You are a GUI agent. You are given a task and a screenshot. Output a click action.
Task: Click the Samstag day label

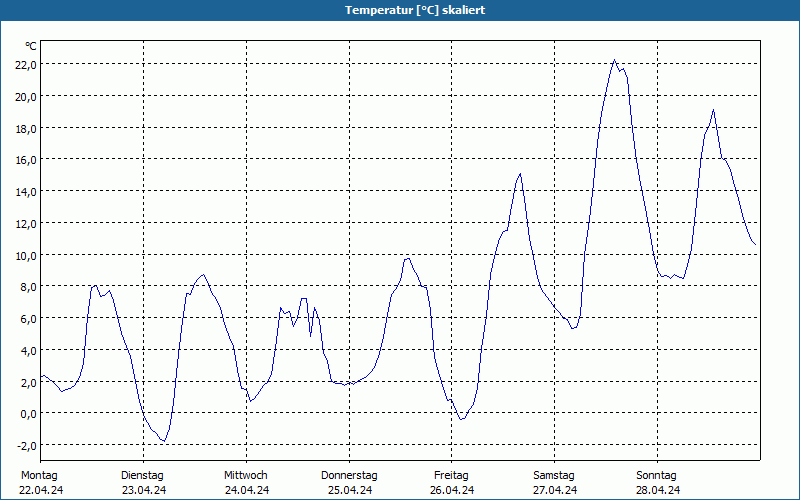click(554, 476)
